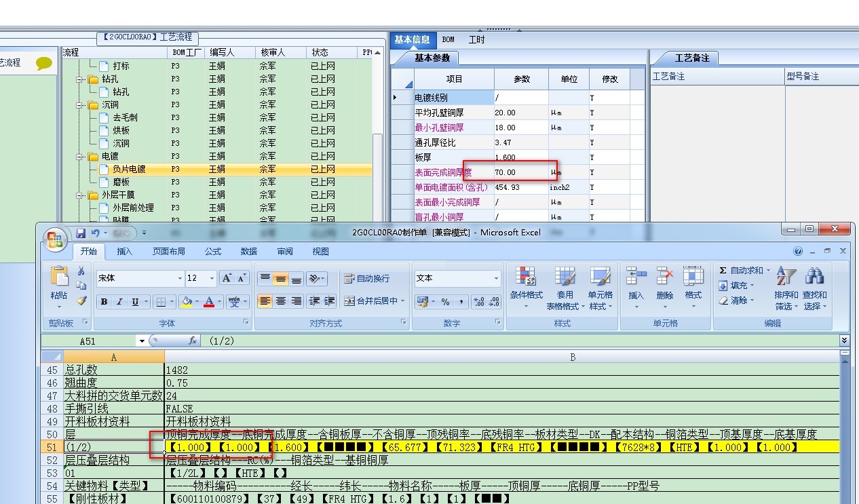Click the yellow chat bubble icon
Viewport: 859px width, 504px height.
tap(44, 63)
